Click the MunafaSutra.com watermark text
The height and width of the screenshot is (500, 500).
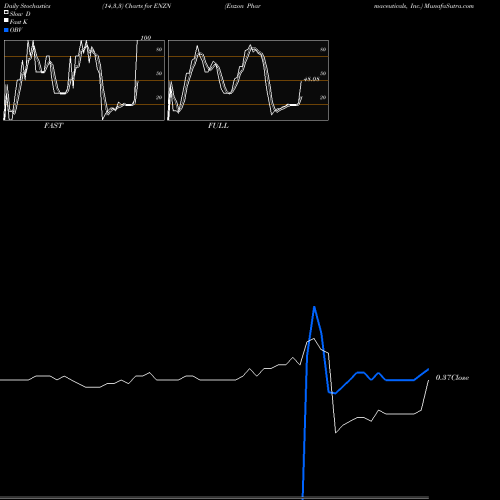449,6
